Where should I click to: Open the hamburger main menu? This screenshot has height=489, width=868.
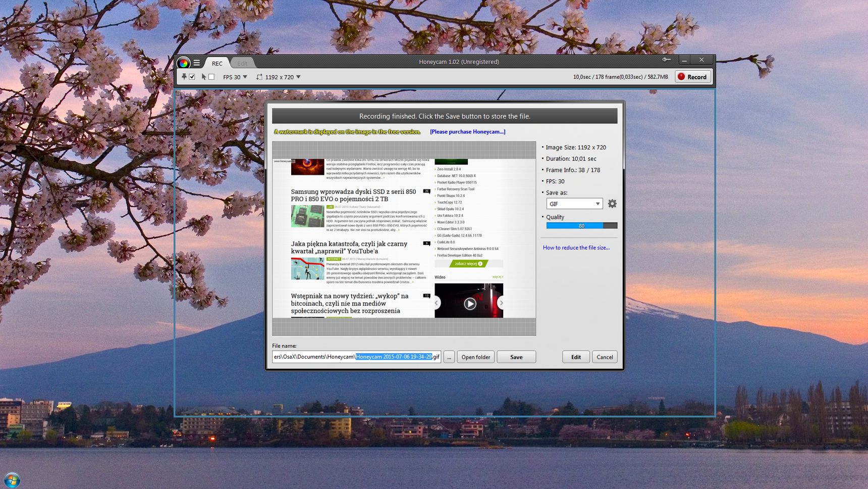[x=197, y=63]
